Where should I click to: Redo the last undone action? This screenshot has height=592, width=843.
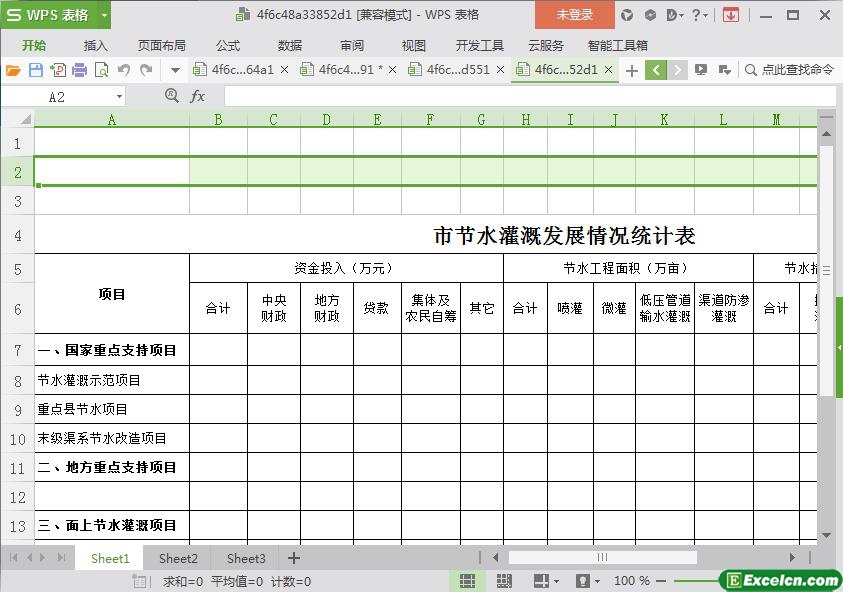click(x=146, y=70)
